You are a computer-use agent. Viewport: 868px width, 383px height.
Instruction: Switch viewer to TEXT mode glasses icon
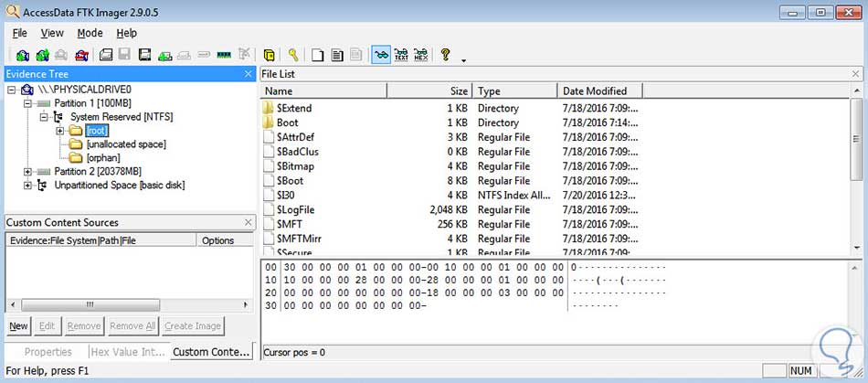(401, 55)
